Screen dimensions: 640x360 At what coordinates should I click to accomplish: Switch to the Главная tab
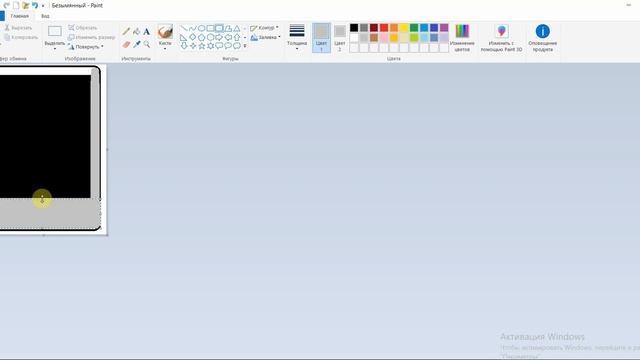tap(20, 16)
